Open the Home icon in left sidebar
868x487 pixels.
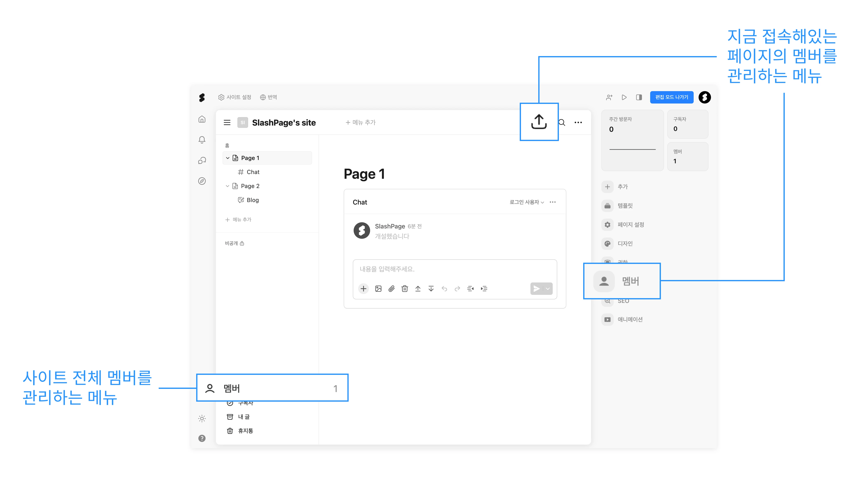[x=202, y=119]
